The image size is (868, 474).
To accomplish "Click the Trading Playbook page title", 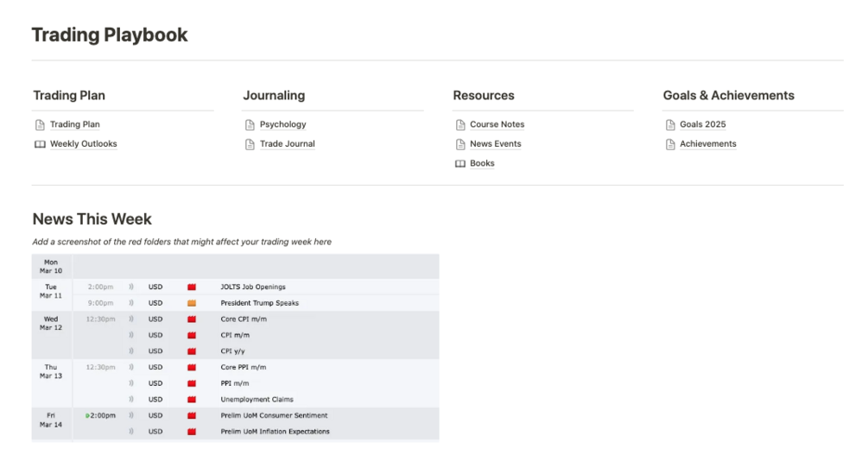I will tap(110, 35).
